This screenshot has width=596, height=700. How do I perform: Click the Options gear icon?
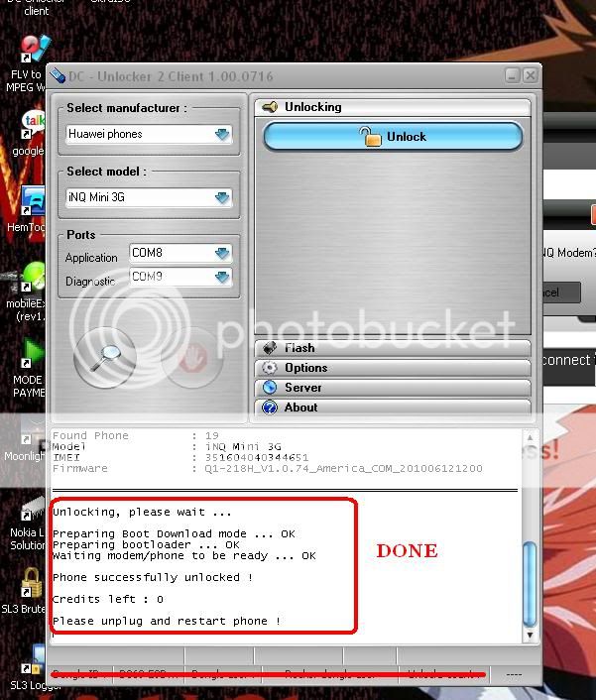point(269,368)
